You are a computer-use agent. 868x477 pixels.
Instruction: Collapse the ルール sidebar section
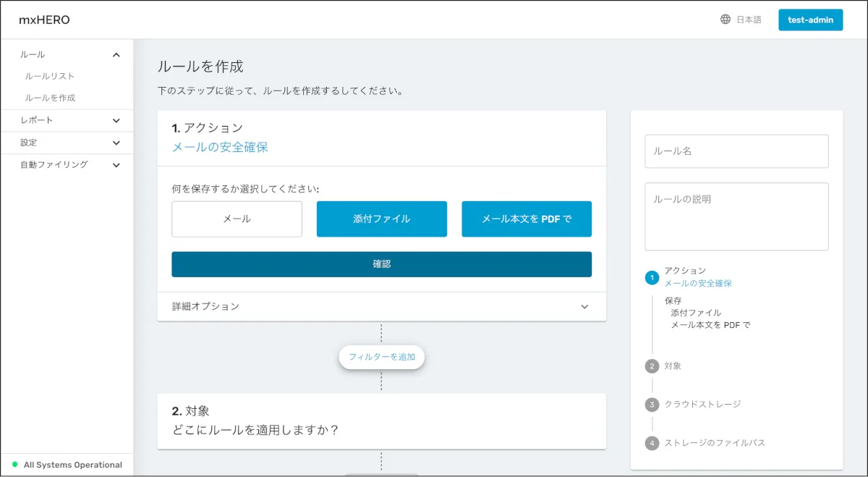[116, 55]
